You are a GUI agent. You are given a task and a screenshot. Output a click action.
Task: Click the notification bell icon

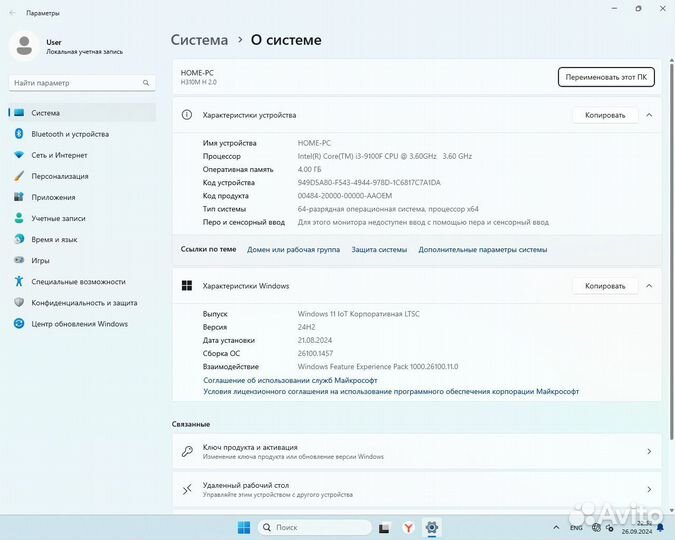[660, 528]
